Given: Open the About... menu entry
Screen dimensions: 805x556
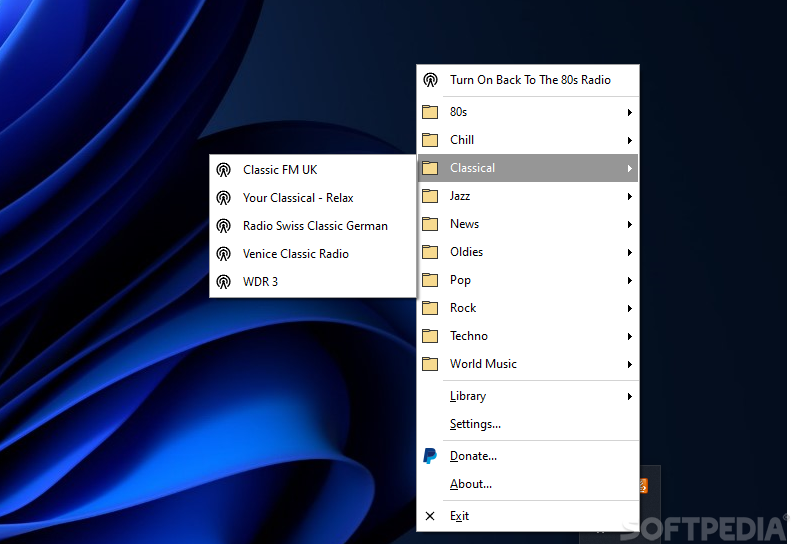Looking at the screenshot, I should click(x=528, y=484).
